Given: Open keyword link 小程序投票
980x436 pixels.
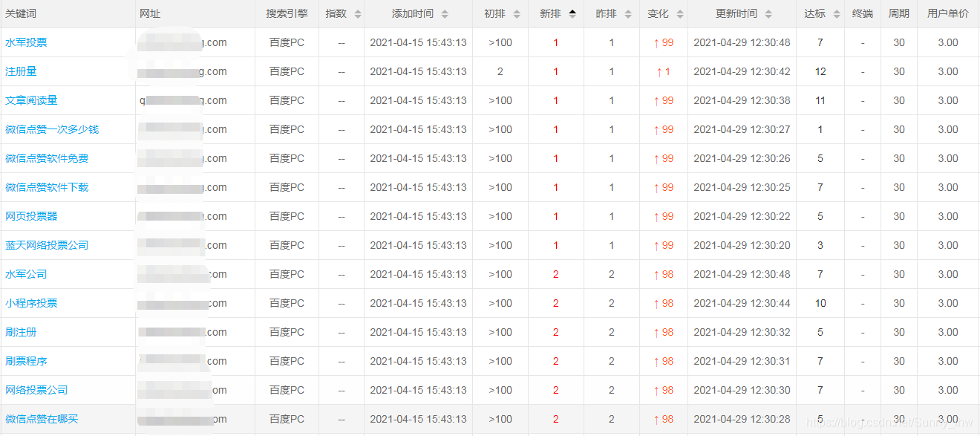Looking at the screenshot, I should (31, 303).
